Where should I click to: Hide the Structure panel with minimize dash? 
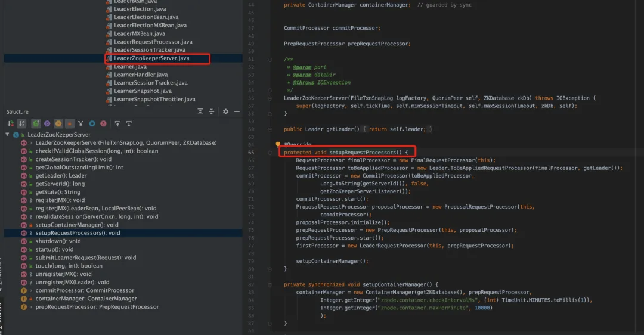pos(237,111)
